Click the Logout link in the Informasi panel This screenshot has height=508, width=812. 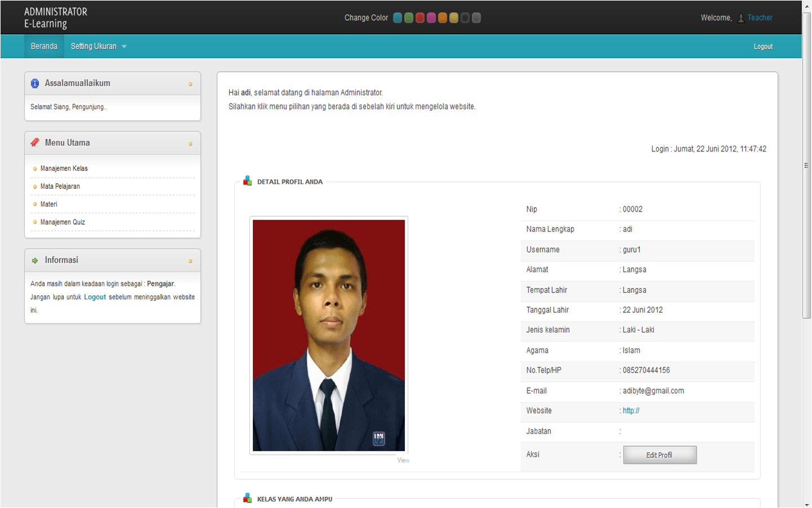[x=95, y=297]
